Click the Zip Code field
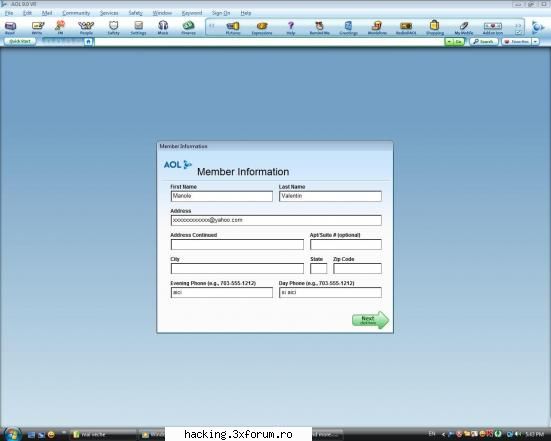 click(x=357, y=268)
